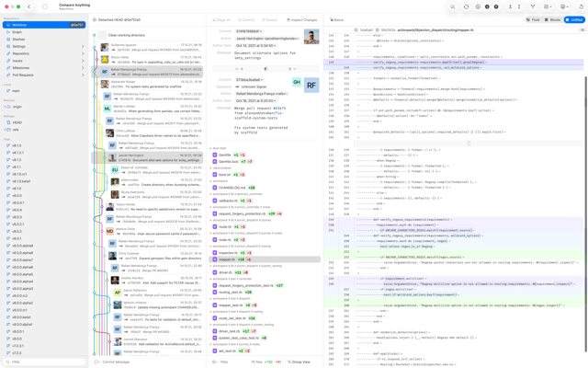Click the undo arrow at toolbar's far right
The image size is (588, 368).
point(582,6)
